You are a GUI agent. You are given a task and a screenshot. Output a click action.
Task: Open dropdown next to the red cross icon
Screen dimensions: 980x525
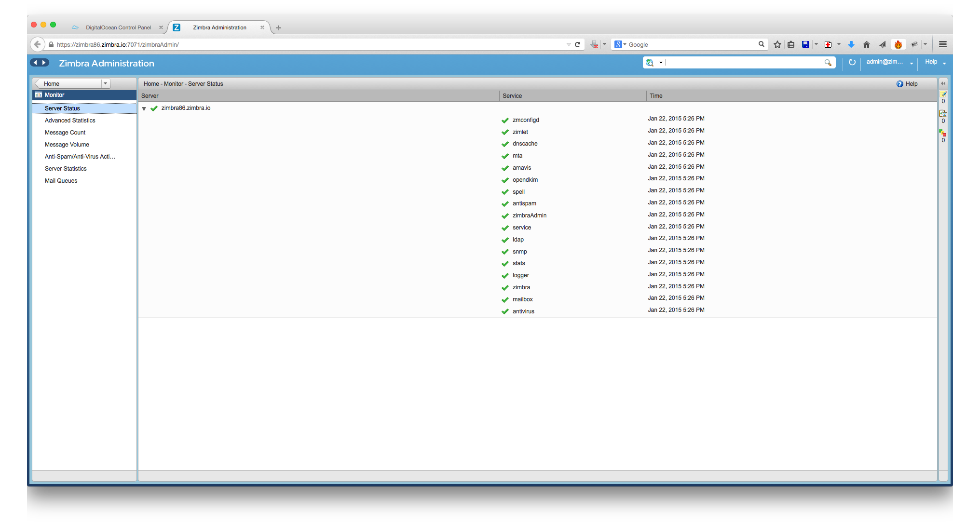[x=839, y=44]
